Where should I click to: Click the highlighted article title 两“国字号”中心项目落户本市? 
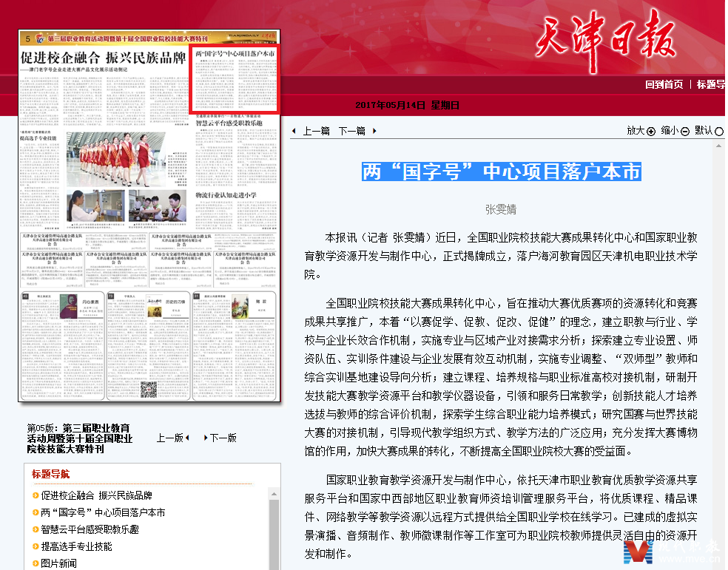tap(502, 172)
